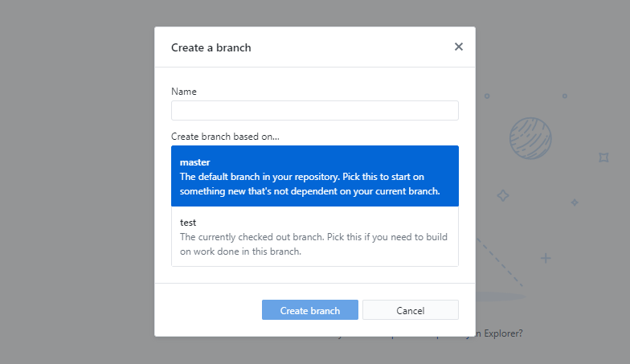Click the "Create a branch" dialog title

[211, 47]
